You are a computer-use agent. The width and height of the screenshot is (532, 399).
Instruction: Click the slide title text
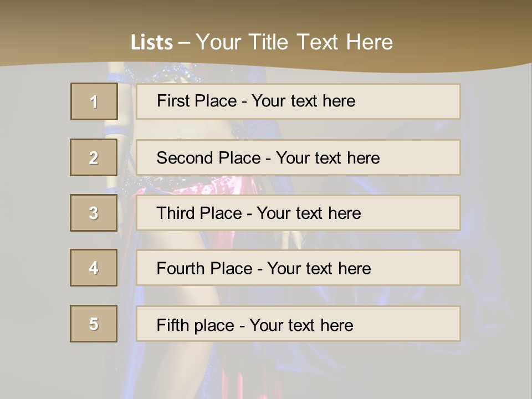pos(262,42)
